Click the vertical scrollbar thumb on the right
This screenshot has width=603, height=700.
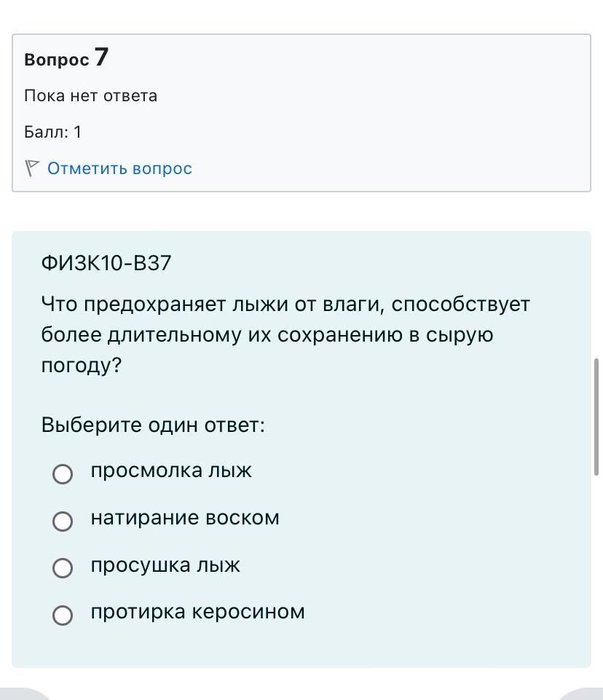point(597,416)
